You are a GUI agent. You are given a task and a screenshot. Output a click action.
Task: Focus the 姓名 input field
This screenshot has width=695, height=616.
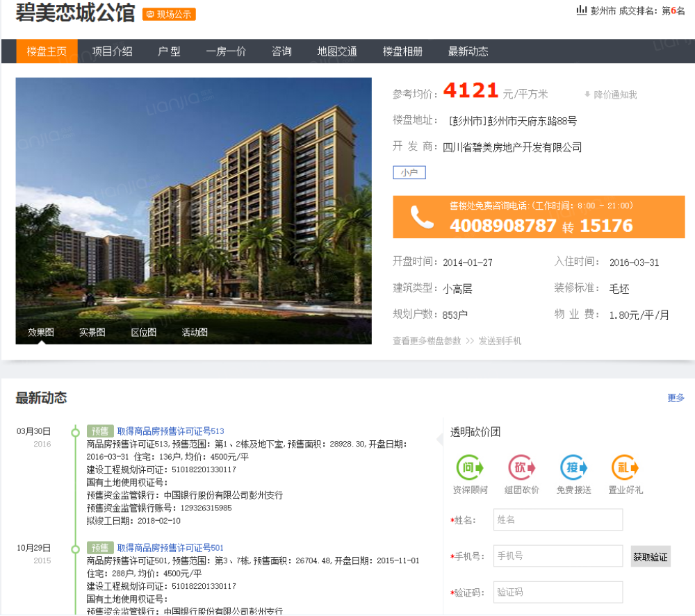558,520
